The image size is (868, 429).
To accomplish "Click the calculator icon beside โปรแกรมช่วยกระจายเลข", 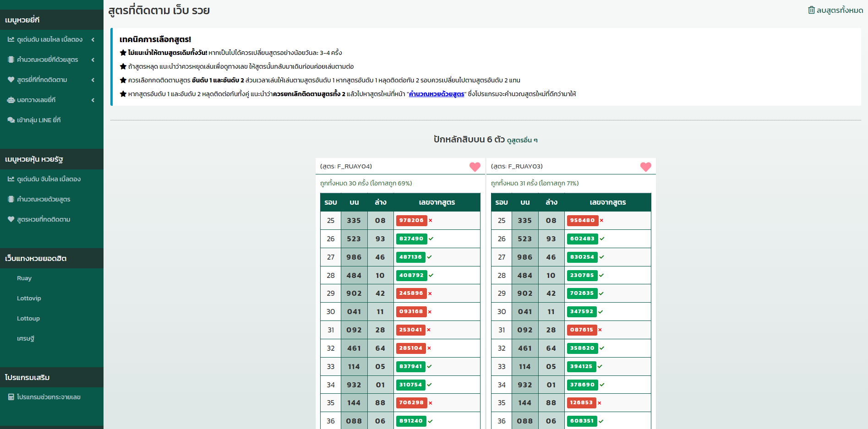I will coord(11,397).
